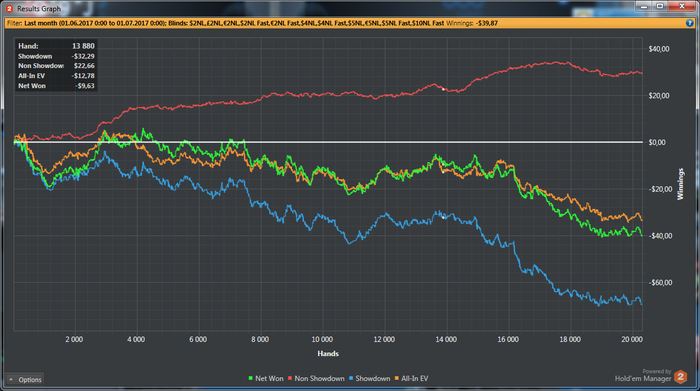This screenshot has height=391, width=700.
Task: Click the Hands axis title
Action: pyautogui.click(x=328, y=354)
